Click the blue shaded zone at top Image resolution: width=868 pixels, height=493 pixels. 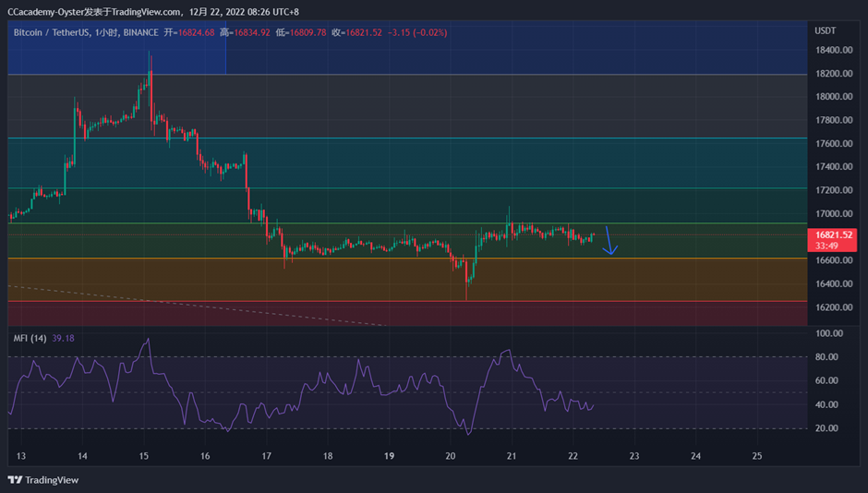tap(407, 48)
